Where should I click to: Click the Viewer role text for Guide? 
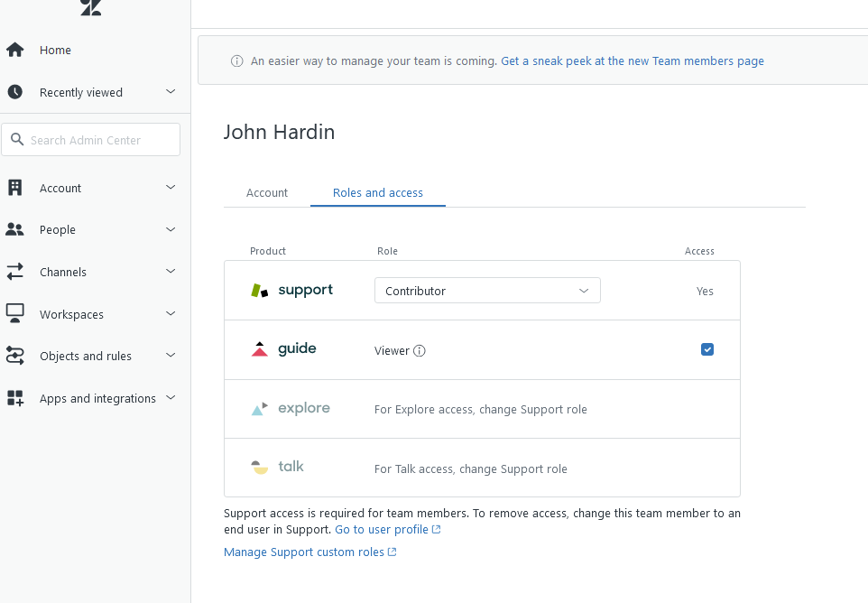392,350
